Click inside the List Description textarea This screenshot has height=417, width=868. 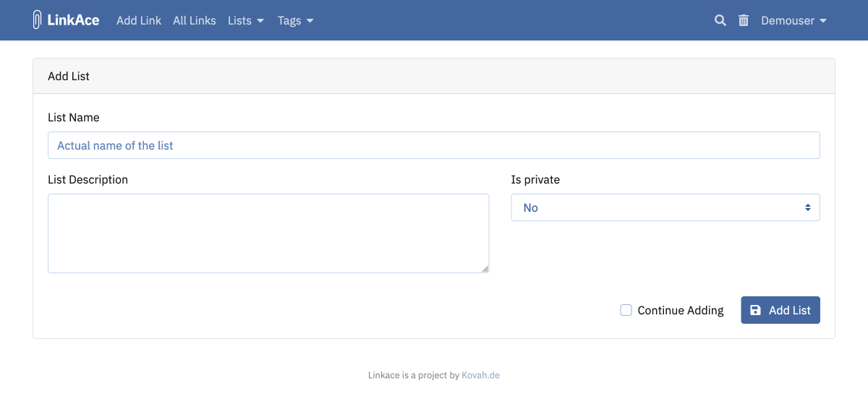pos(268,233)
